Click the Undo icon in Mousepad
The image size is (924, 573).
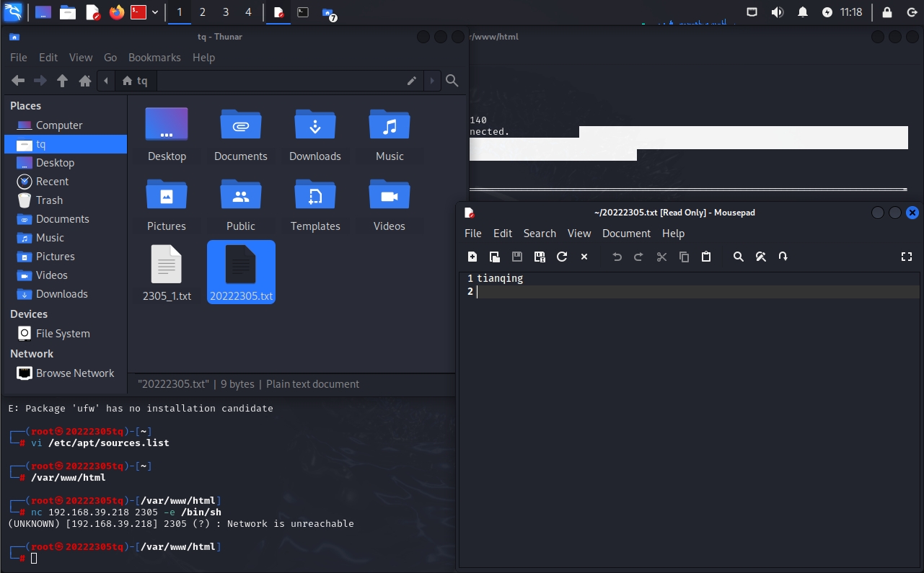617,257
